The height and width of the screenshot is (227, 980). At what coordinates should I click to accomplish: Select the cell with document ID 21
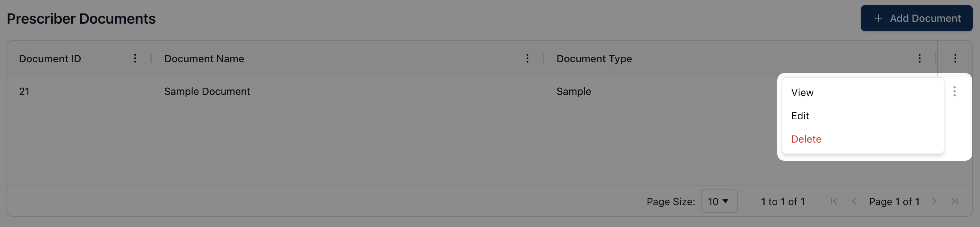click(24, 91)
